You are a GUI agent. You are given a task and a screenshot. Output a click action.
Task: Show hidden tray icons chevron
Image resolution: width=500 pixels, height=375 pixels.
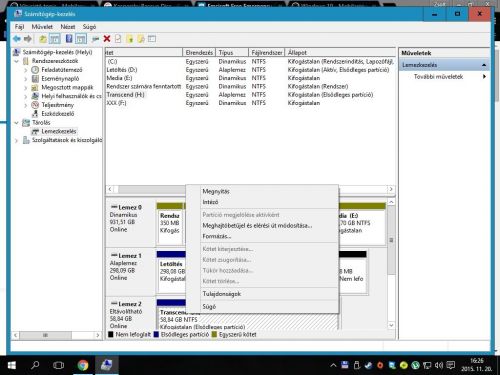[333, 365]
